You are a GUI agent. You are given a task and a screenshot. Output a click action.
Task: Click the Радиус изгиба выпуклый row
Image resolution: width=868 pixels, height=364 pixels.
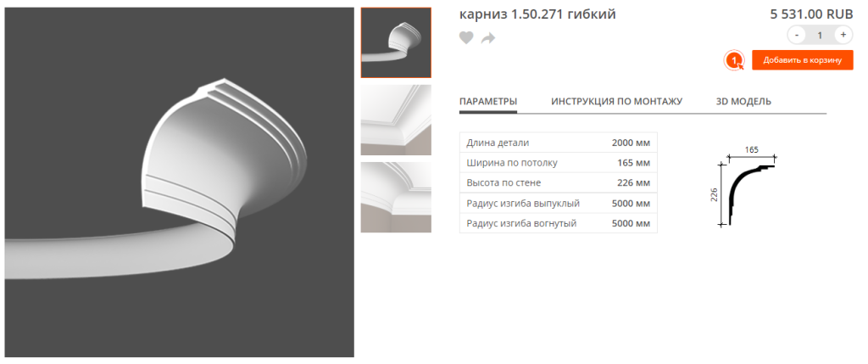tap(559, 204)
